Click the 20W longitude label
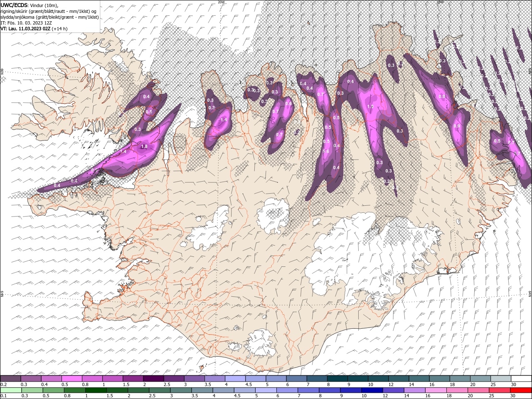The height and width of the screenshot is (399, 532). click(221, 2)
